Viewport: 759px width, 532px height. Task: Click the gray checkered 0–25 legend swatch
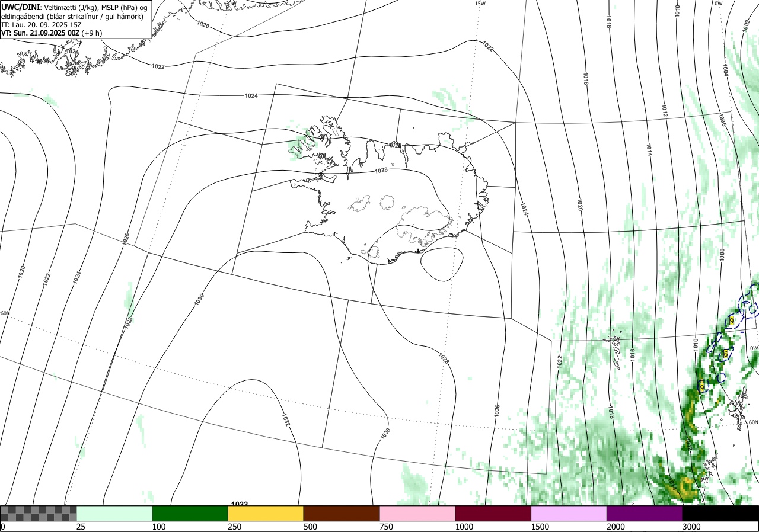pyautogui.click(x=38, y=513)
